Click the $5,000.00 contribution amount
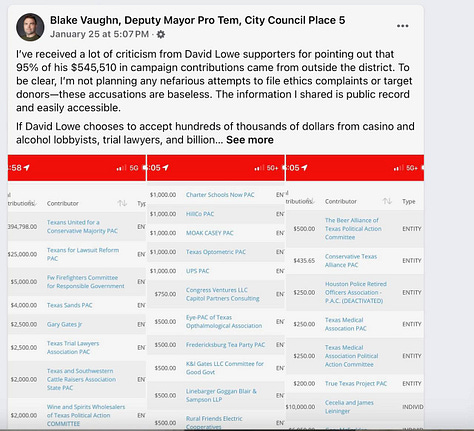 pyautogui.click(x=24, y=282)
